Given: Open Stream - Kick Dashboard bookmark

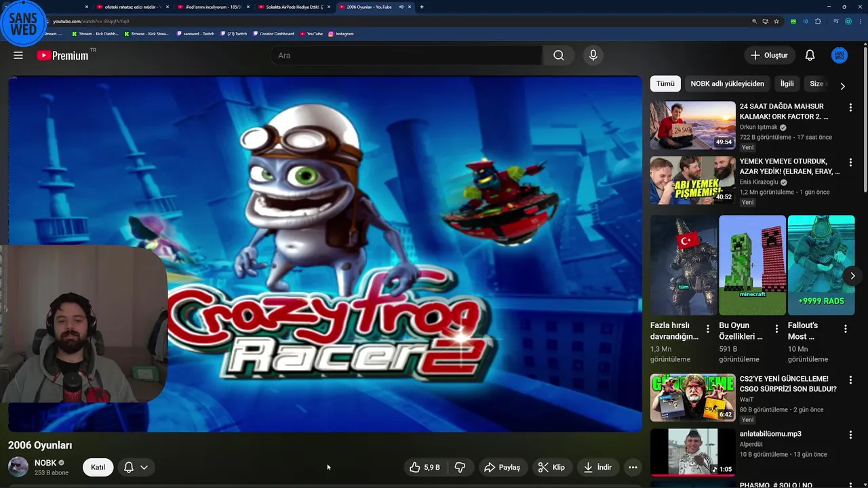Looking at the screenshot, I should point(95,34).
